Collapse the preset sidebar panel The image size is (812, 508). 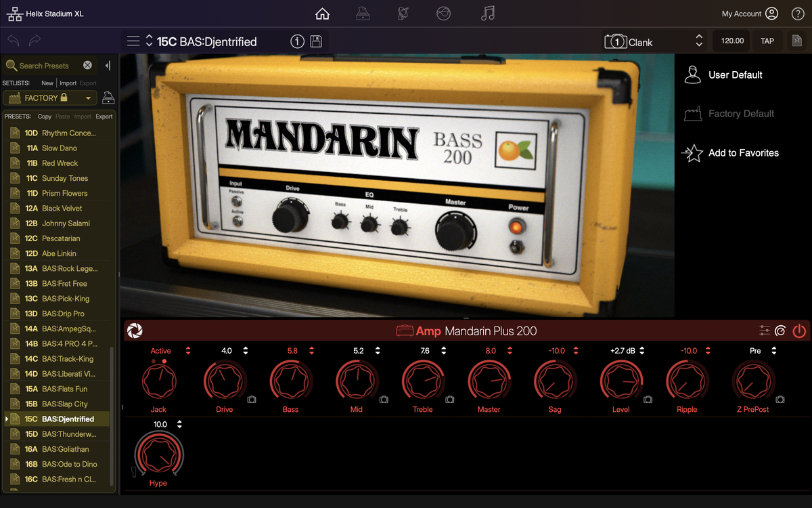pyautogui.click(x=108, y=65)
